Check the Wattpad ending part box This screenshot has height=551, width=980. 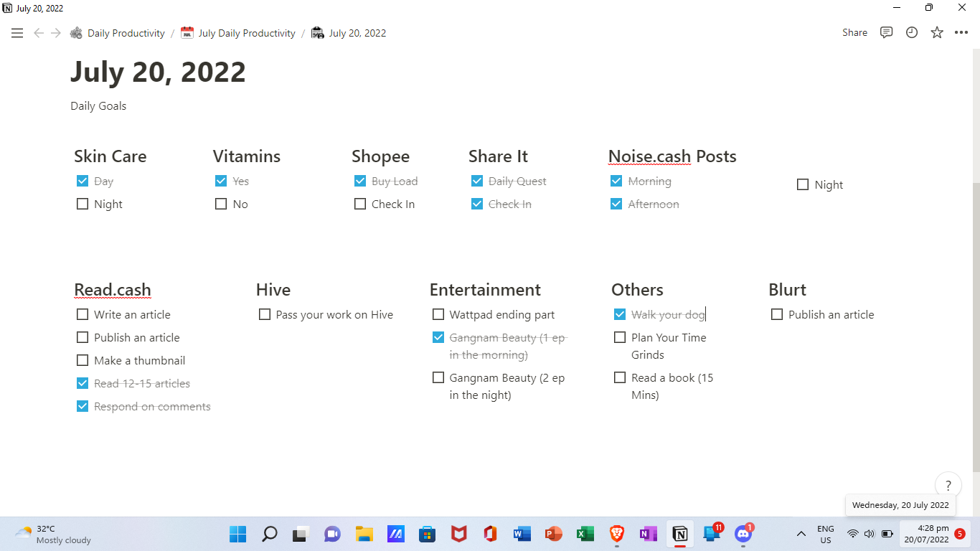click(438, 314)
